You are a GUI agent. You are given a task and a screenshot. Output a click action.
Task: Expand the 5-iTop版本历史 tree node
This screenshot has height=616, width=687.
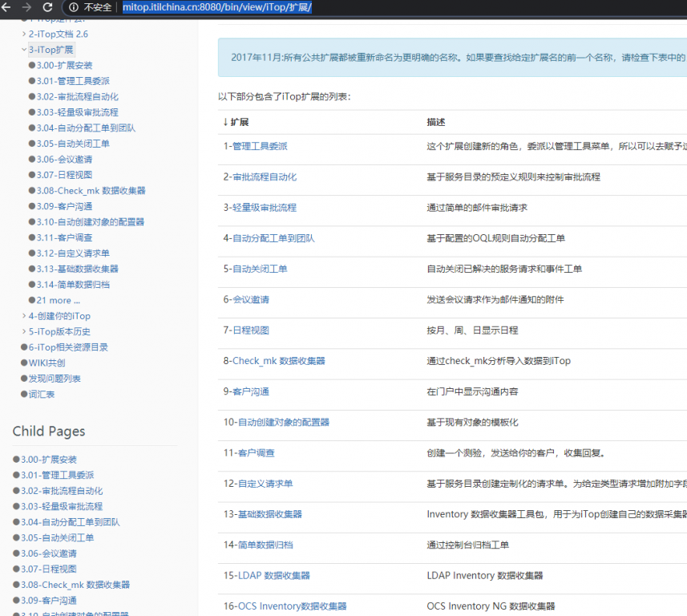point(24,331)
